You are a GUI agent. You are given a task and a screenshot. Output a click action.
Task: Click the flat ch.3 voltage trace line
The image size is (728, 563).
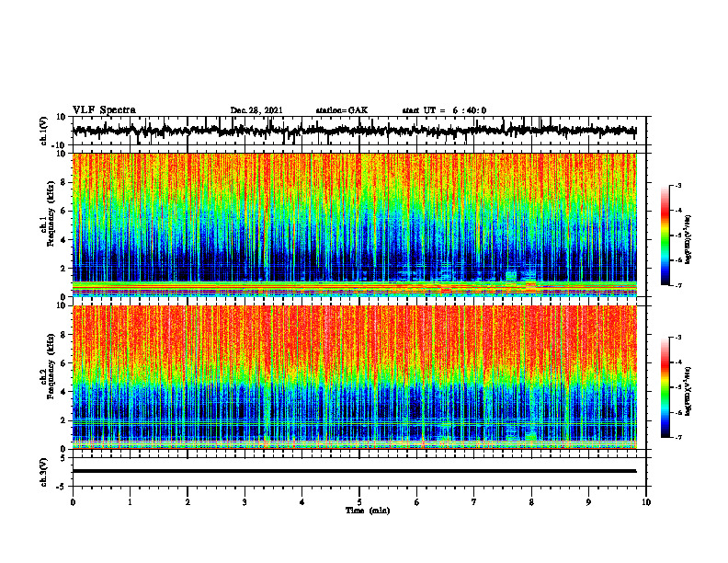(354, 471)
